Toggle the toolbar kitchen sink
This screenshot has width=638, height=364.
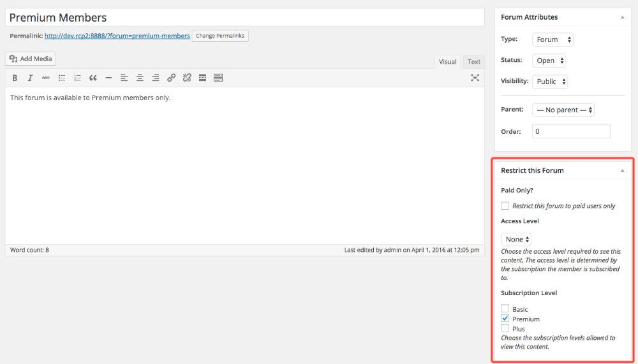coord(218,78)
